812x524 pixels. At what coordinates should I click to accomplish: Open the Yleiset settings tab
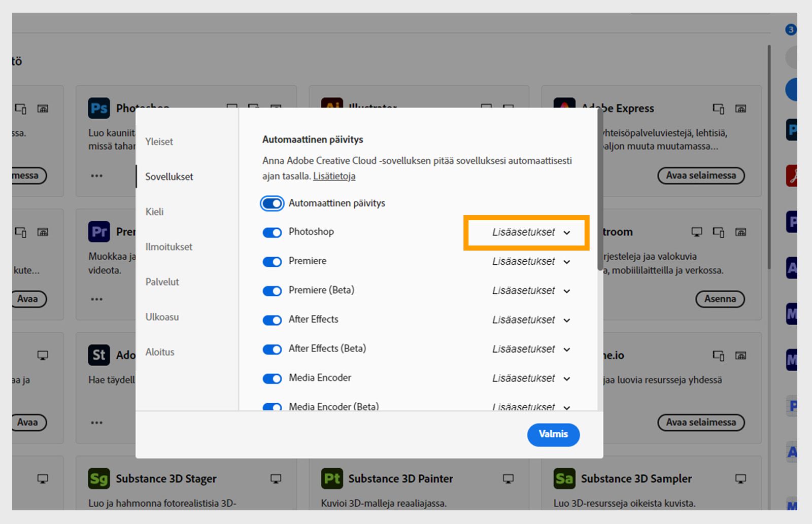pos(159,142)
